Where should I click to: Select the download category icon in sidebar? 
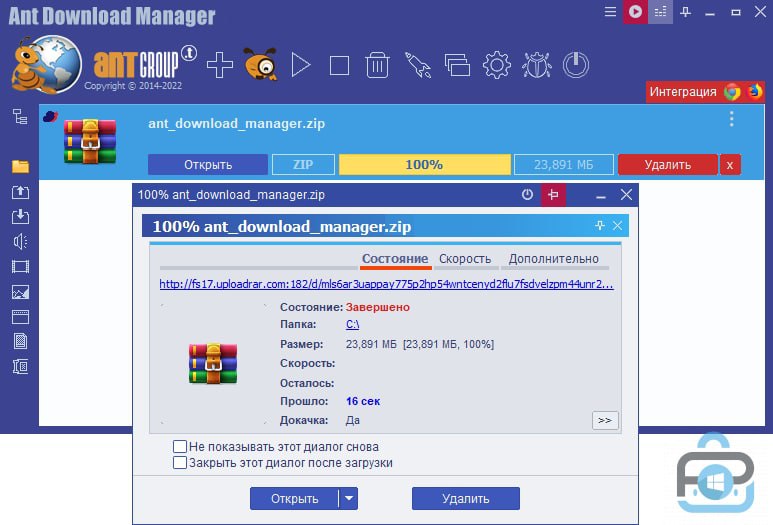20,216
